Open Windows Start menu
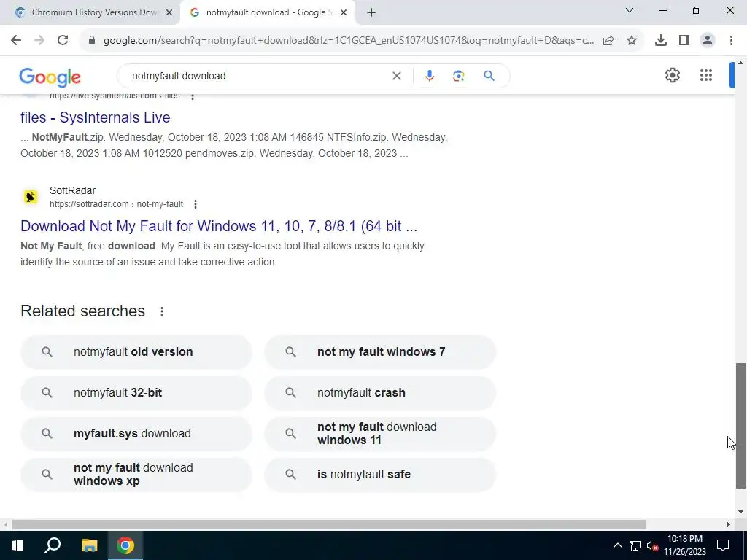747x560 pixels. pos(18,545)
